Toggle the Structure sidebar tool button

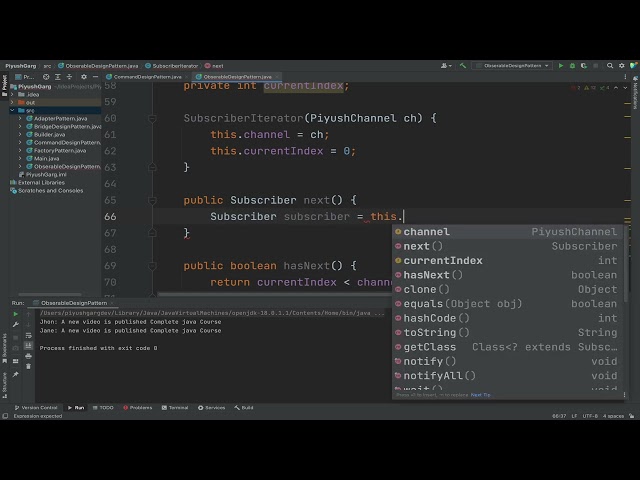coord(4,385)
